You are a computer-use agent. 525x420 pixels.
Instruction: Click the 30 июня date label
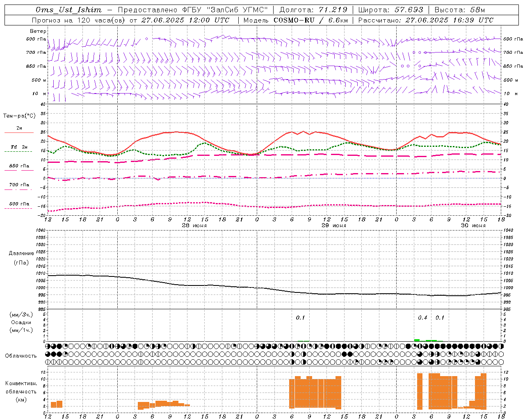click(473, 226)
